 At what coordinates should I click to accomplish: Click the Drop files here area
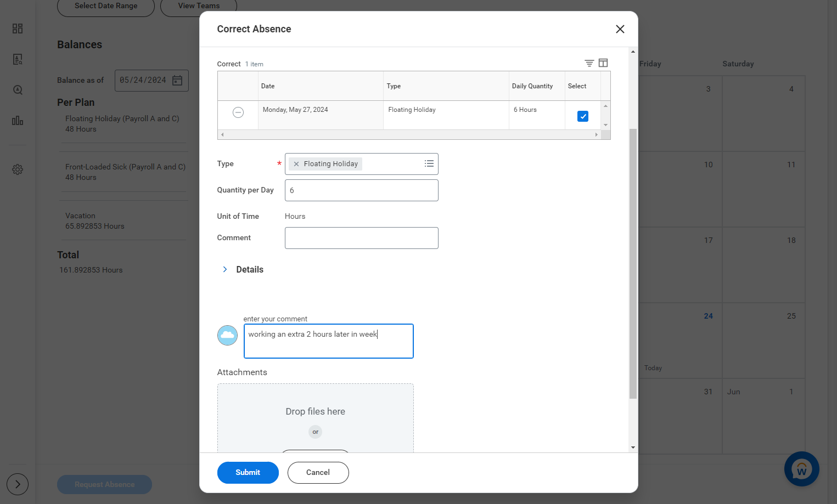[316, 418]
